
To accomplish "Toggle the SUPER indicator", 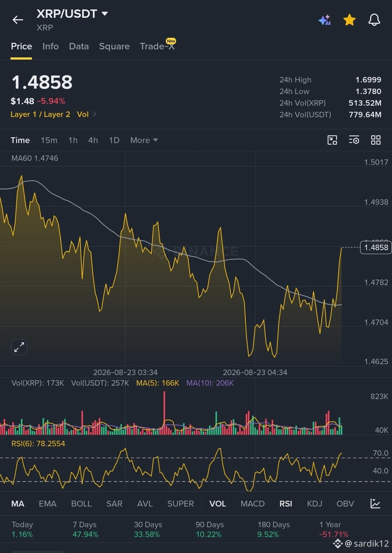I will [180, 504].
